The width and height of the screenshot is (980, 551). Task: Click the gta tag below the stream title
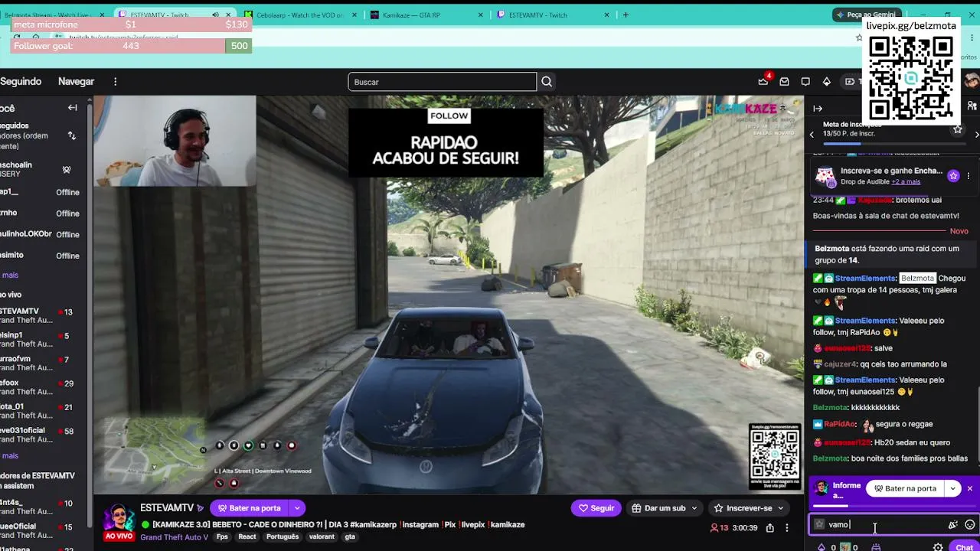350,537
